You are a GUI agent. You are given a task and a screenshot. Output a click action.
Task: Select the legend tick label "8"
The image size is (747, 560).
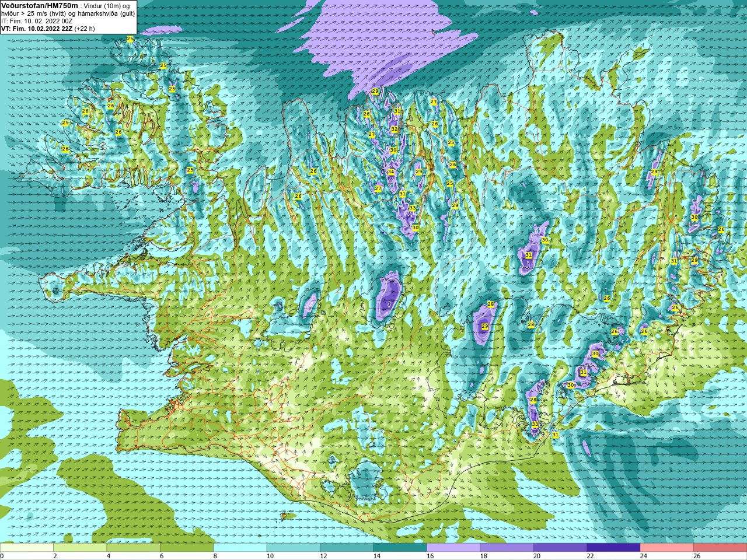pos(215,556)
